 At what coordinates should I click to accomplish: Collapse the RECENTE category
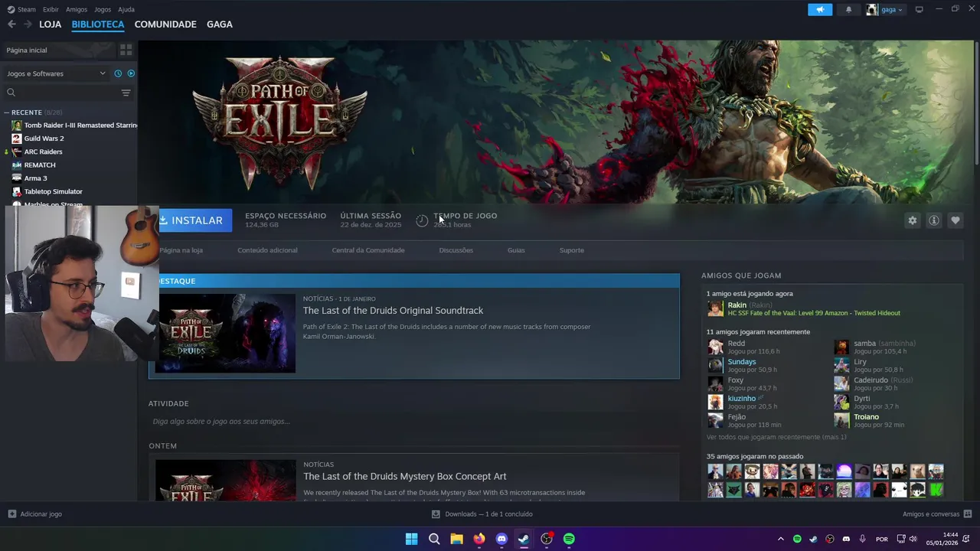6,112
